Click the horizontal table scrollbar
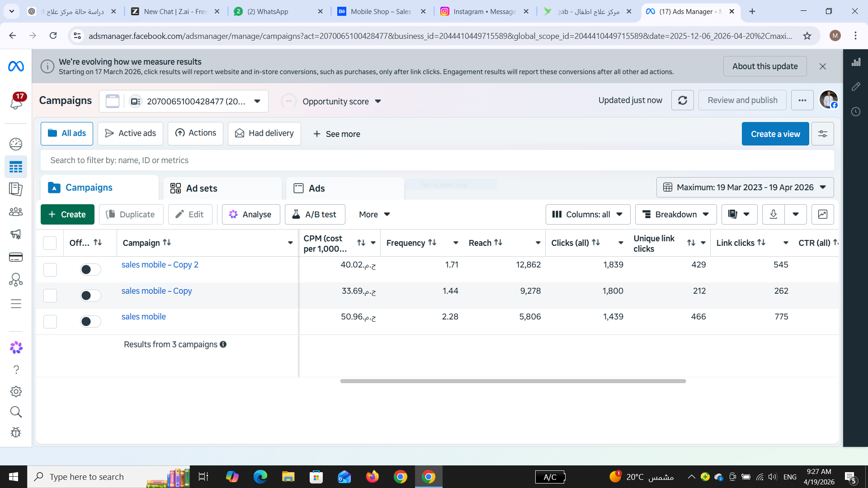Screen dimensions: 868x488 click(x=513, y=381)
